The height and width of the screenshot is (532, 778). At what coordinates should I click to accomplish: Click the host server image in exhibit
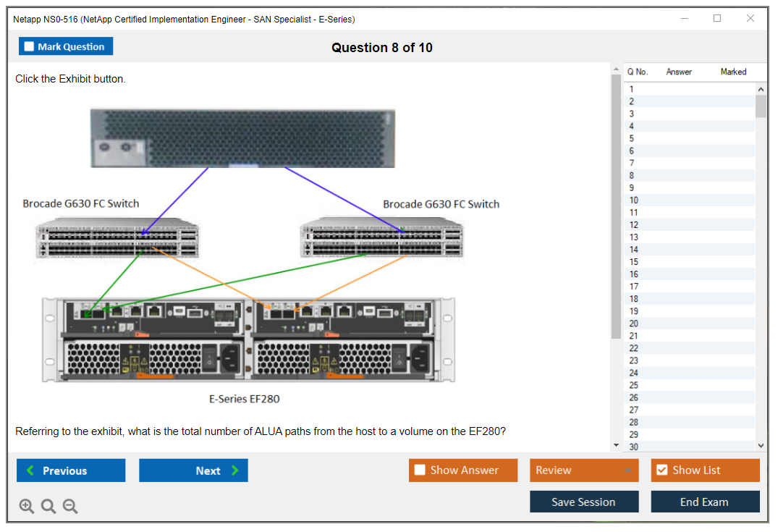coord(242,138)
